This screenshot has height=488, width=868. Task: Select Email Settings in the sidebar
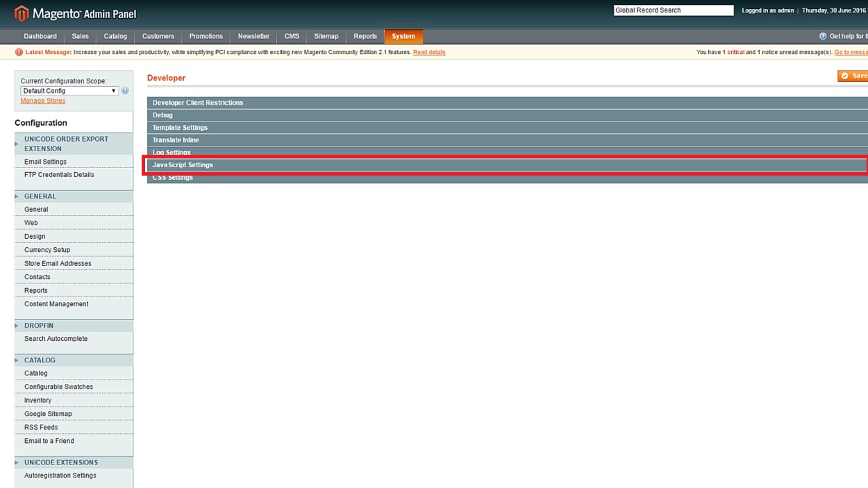pyautogui.click(x=46, y=162)
